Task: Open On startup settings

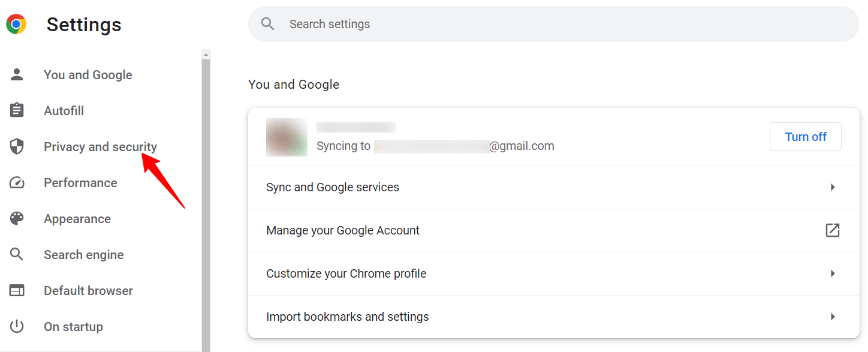Action: 73,327
